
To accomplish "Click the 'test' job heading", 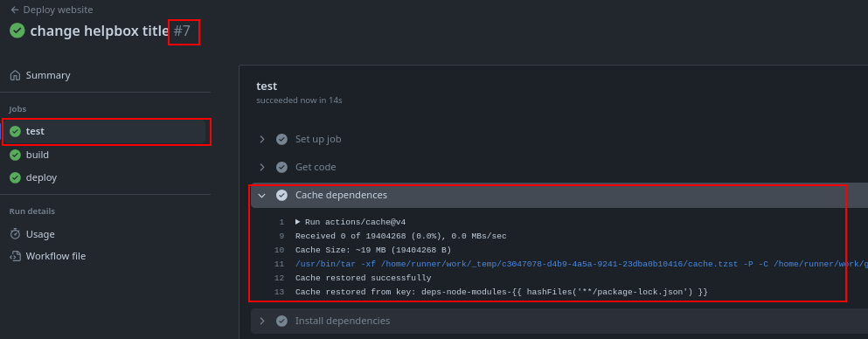I will coord(267,86).
